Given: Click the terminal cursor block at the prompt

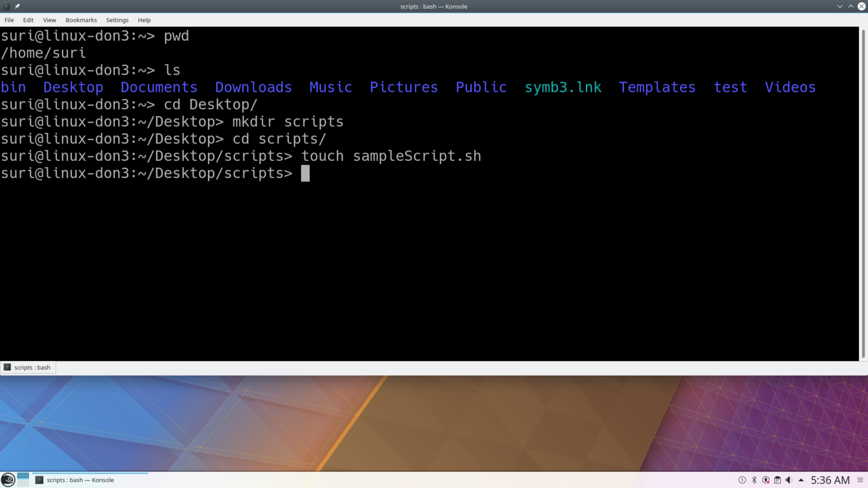Looking at the screenshot, I should pyautogui.click(x=305, y=173).
